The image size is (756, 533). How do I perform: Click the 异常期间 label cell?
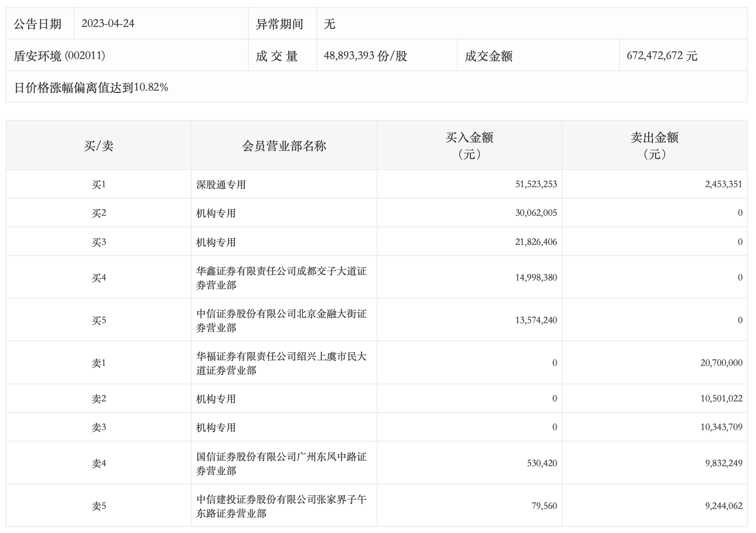[280, 24]
